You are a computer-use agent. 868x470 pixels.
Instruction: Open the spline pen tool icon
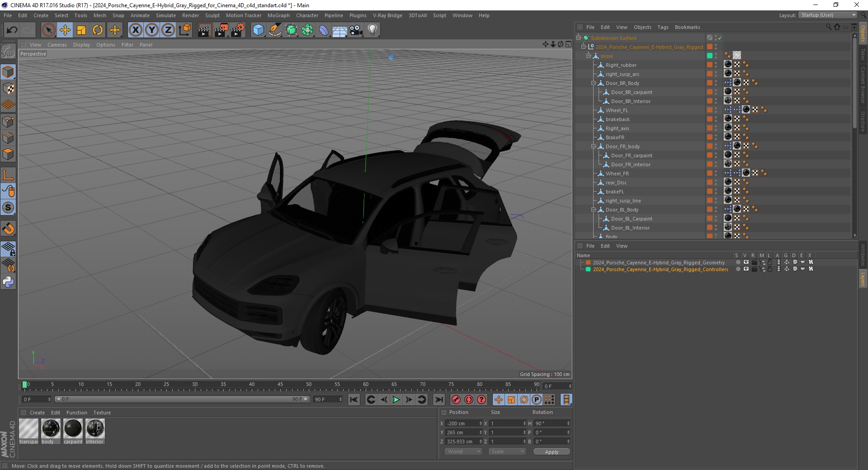[274, 30]
